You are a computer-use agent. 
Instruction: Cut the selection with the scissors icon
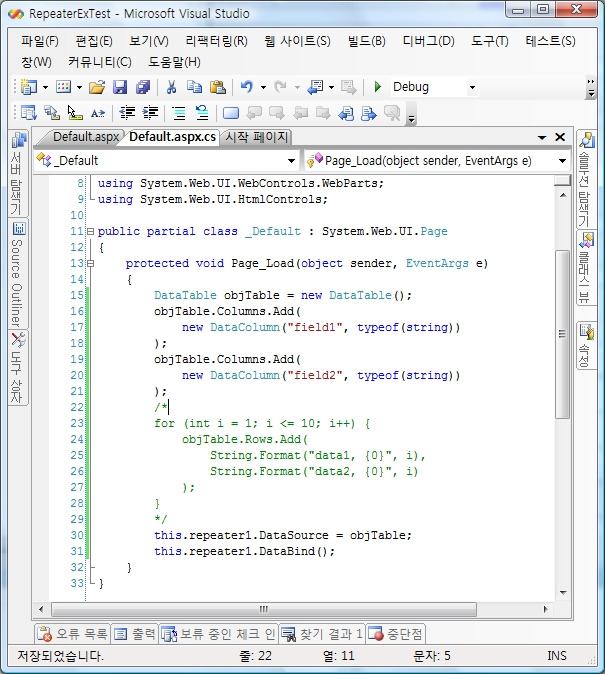(172, 87)
